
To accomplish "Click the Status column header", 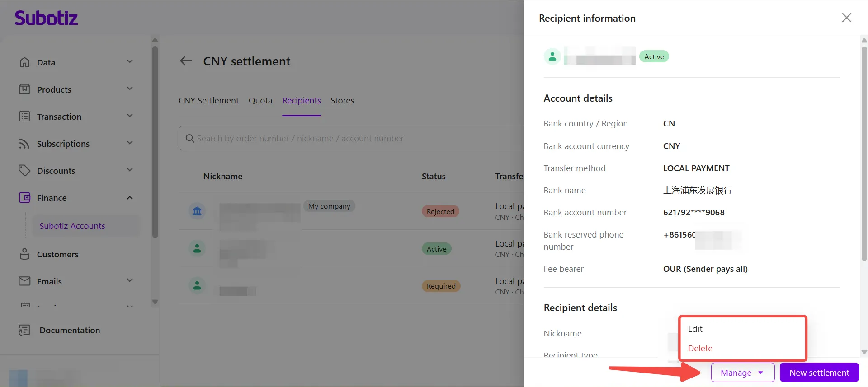I will pos(434,176).
